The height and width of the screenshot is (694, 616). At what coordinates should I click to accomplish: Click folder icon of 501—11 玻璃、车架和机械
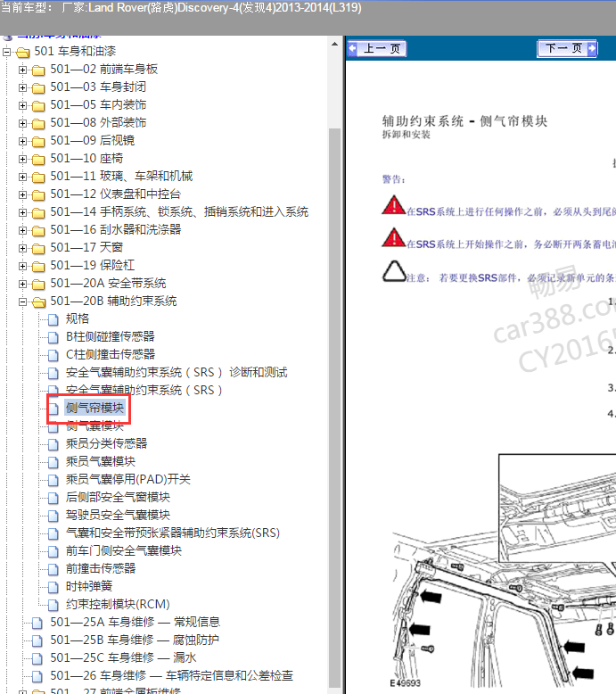(38, 178)
